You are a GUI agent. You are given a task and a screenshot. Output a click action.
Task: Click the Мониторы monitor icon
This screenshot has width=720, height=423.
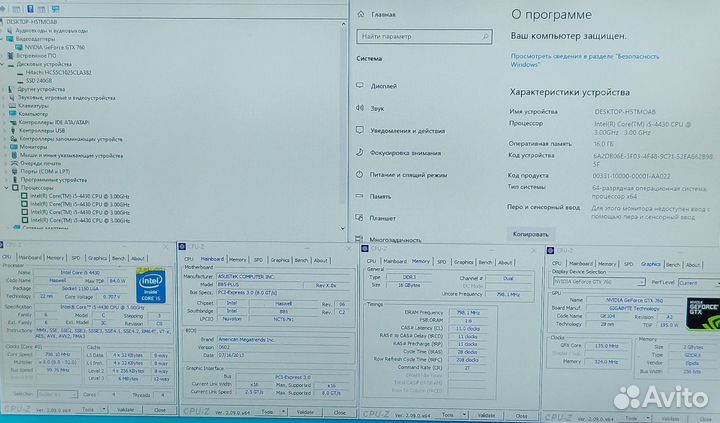13,147
